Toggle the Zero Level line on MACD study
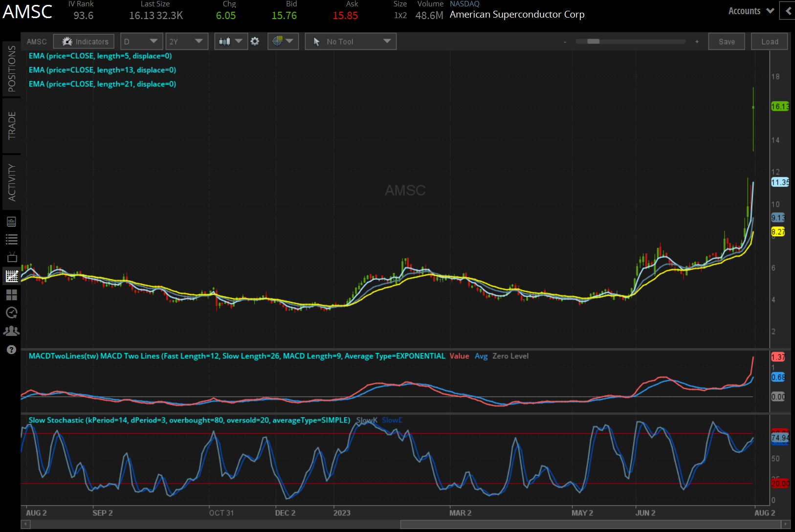The width and height of the screenshot is (795, 532). (510, 356)
